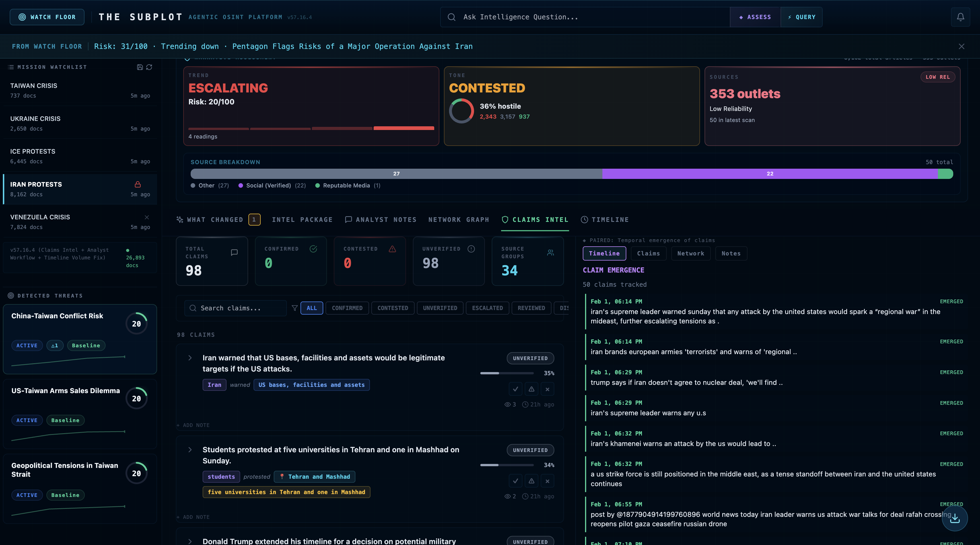980x545 pixels.
Task: Click the lock icon on Iran Protests
Action: [x=138, y=184]
